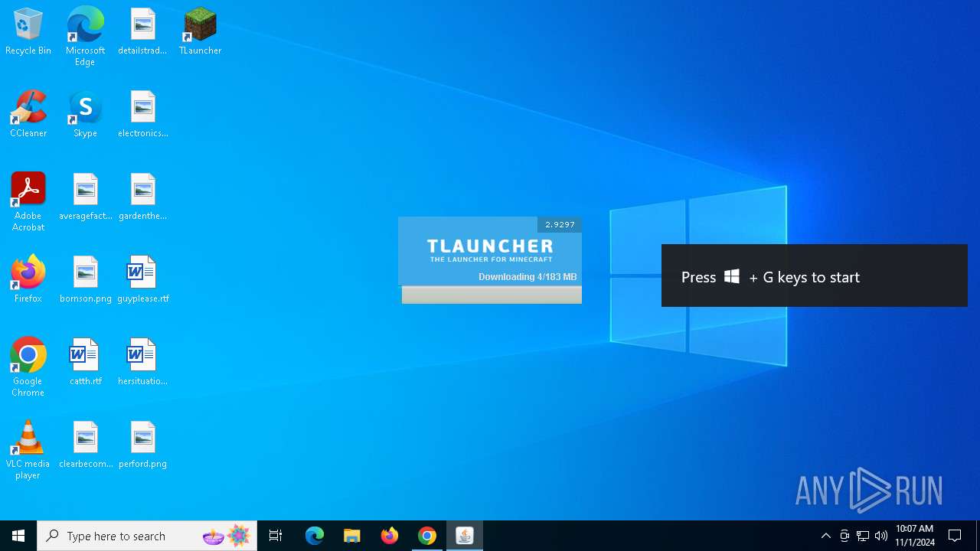Open the network status tray icon
This screenshot has height=551, width=980.
point(863,536)
